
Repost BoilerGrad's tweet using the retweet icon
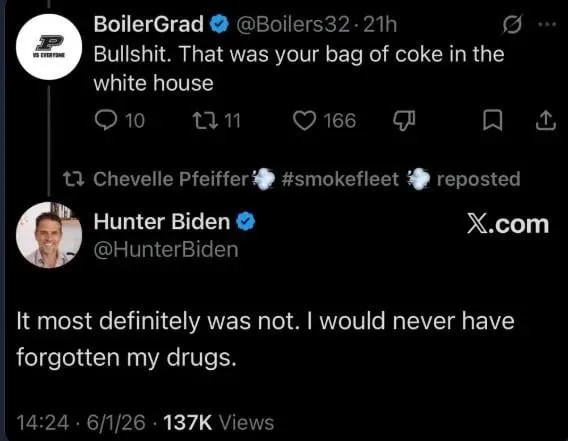[x=205, y=120]
